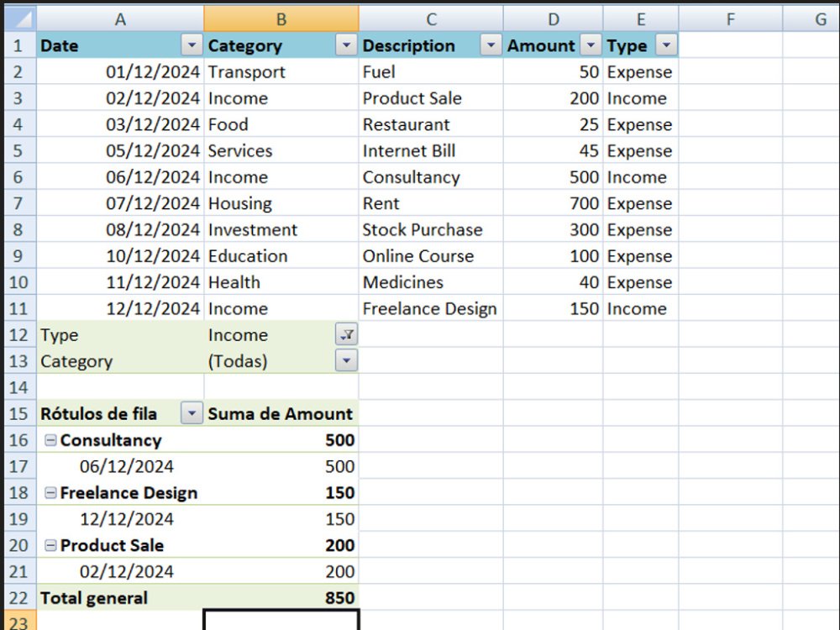This screenshot has width=840, height=630.
Task: Select row 1 header
Action: (x=20, y=45)
